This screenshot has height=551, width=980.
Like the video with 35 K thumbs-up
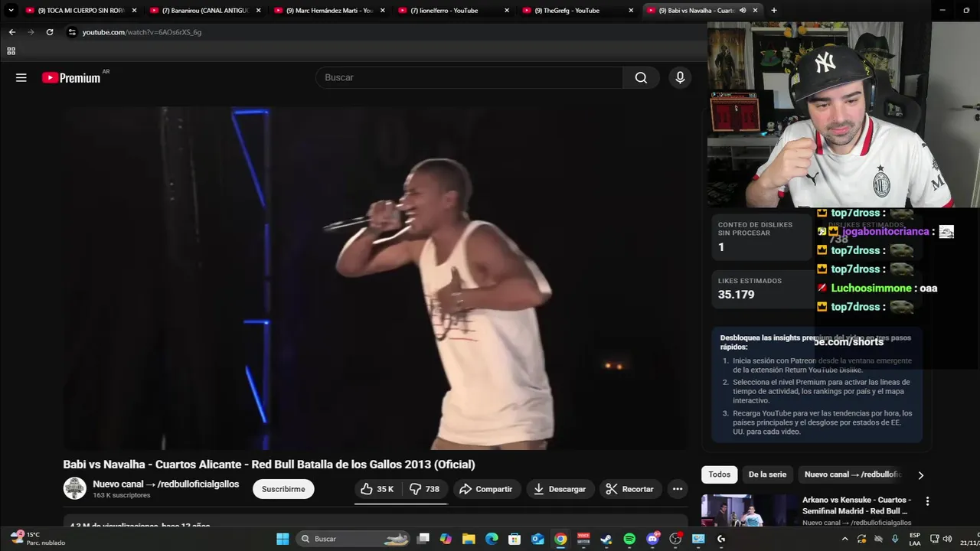point(378,489)
